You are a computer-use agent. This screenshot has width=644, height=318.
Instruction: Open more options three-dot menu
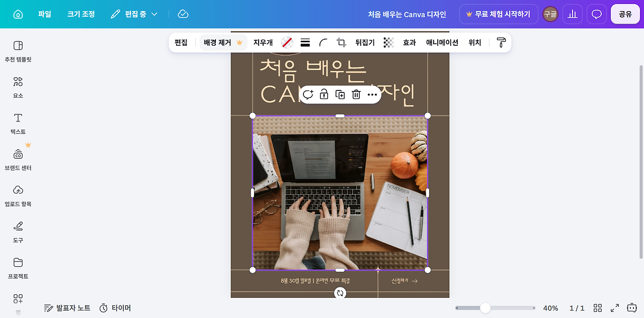tap(372, 94)
